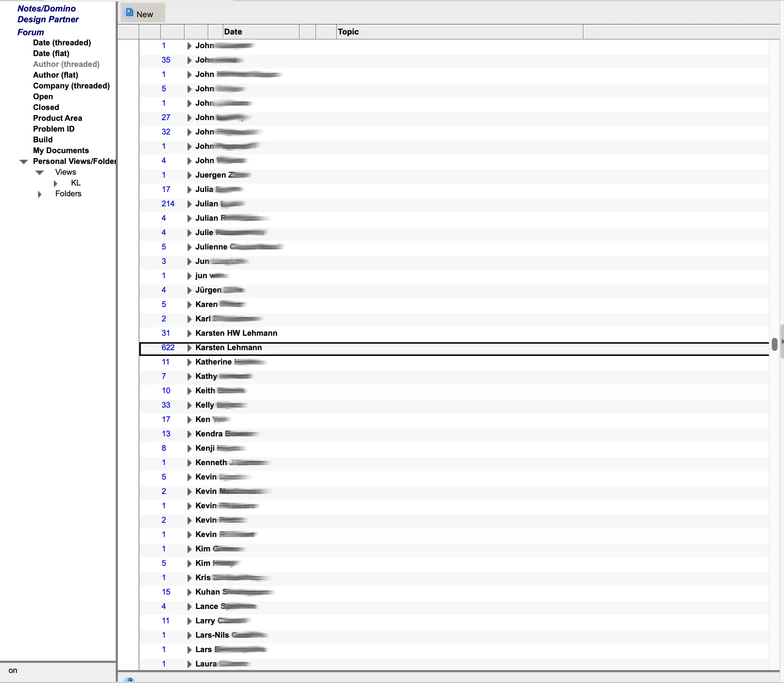Select the Author (threaded) view
Viewport: 784px width, 683px height.
[66, 64]
